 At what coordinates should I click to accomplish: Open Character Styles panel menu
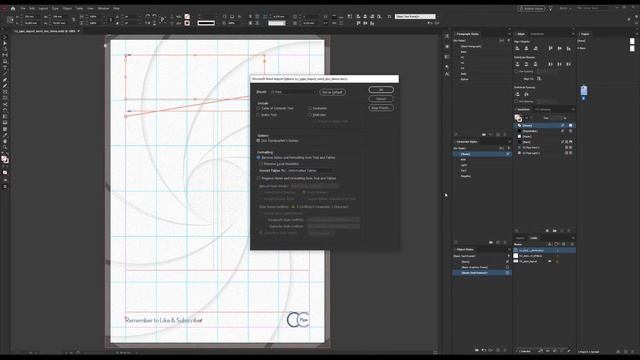click(x=509, y=142)
